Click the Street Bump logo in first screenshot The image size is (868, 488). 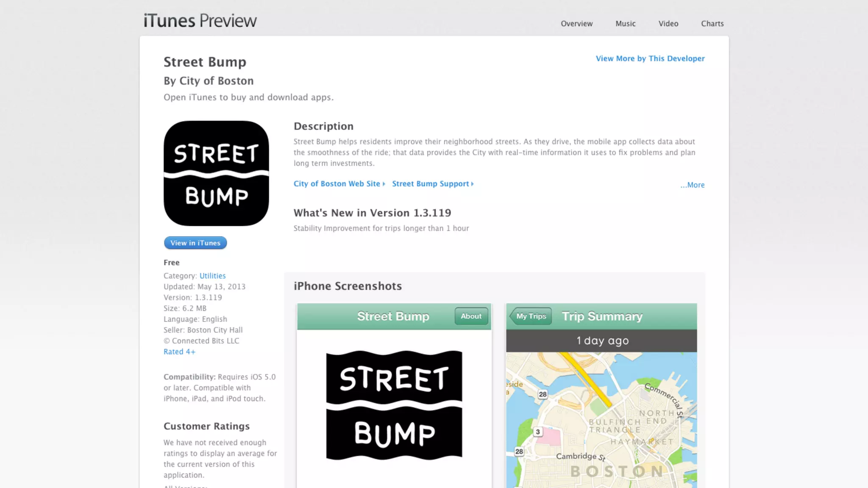click(394, 405)
